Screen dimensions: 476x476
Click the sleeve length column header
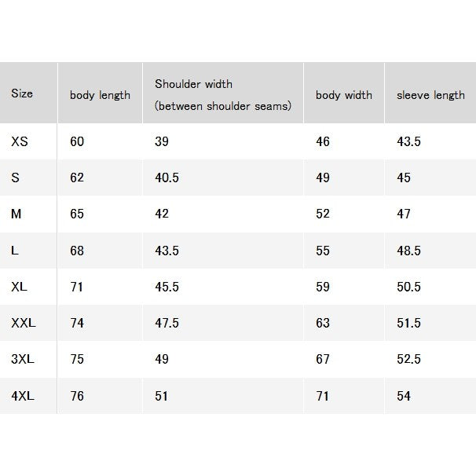pyautogui.click(x=430, y=95)
